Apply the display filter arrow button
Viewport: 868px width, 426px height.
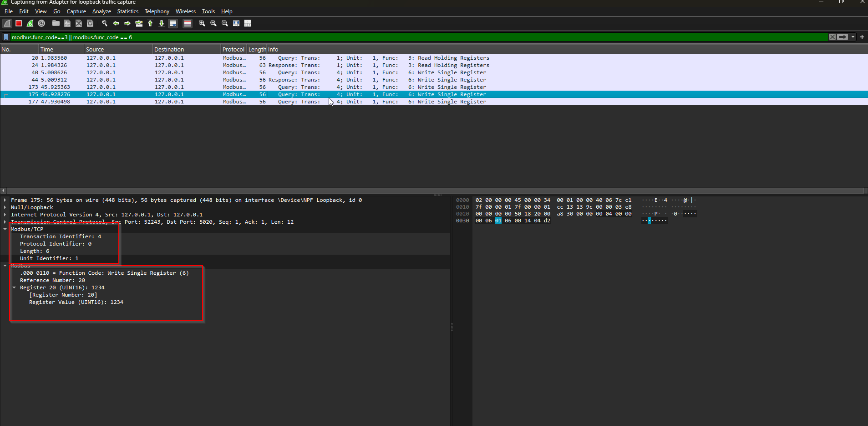click(x=843, y=37)
